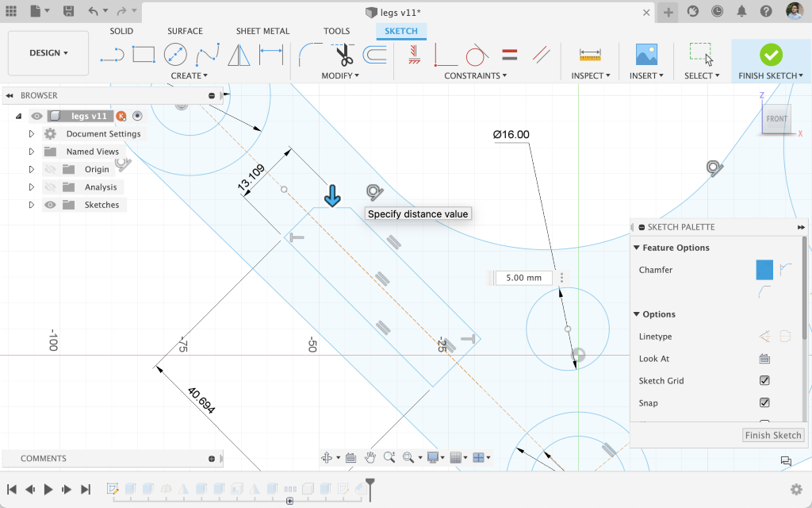812x508 pixels.
Task: Play the timeline forward
Action: point(48,490)
